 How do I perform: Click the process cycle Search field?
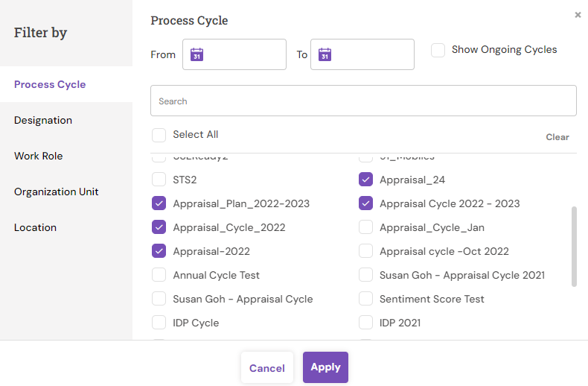[x=363, y=101]
